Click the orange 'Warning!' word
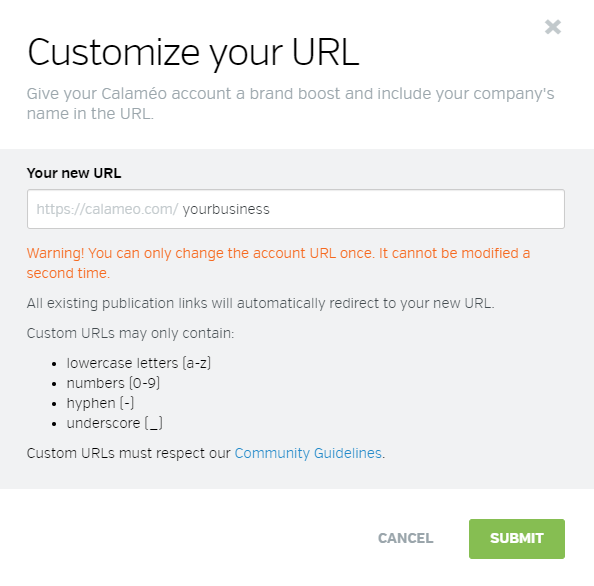The height and width of the screenshot is (586, 594). click(x=55, y=253)
